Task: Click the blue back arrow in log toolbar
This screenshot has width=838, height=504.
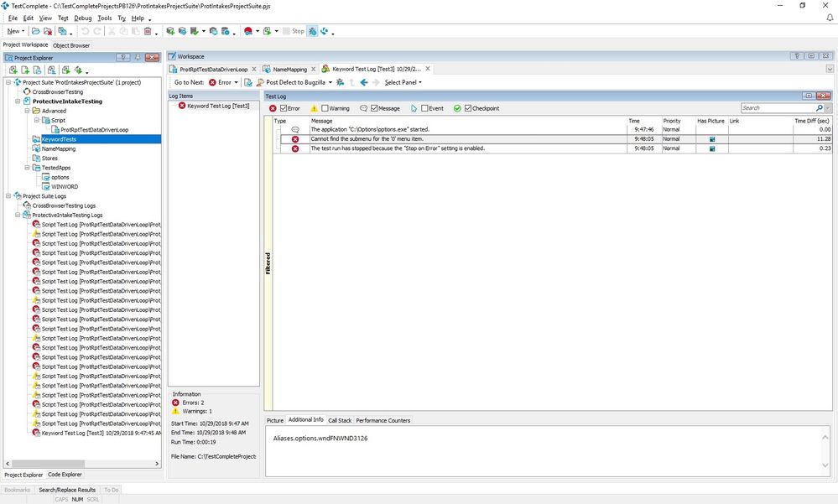Action: 364,82
